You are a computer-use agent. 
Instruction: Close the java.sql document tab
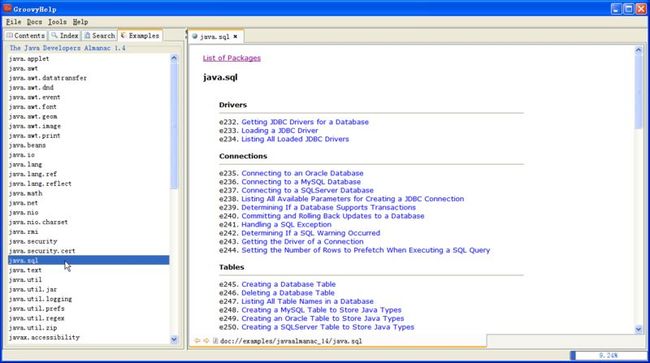coord(235,36)
